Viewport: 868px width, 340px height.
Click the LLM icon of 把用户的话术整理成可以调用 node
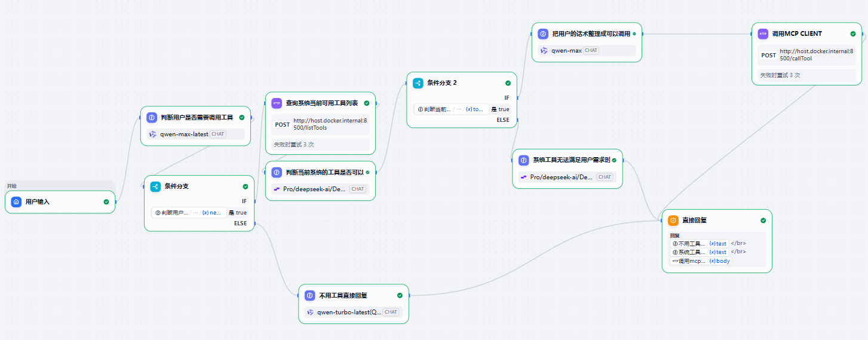click(543, 34)
